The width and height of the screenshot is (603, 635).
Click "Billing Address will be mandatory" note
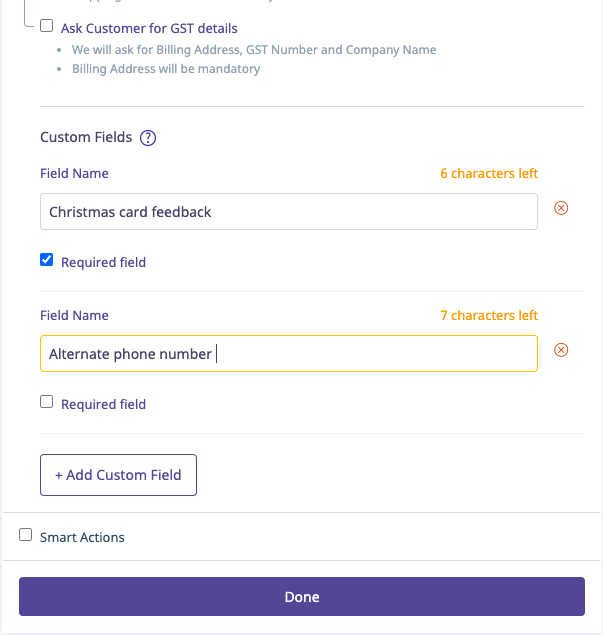(x=166, y=69)
